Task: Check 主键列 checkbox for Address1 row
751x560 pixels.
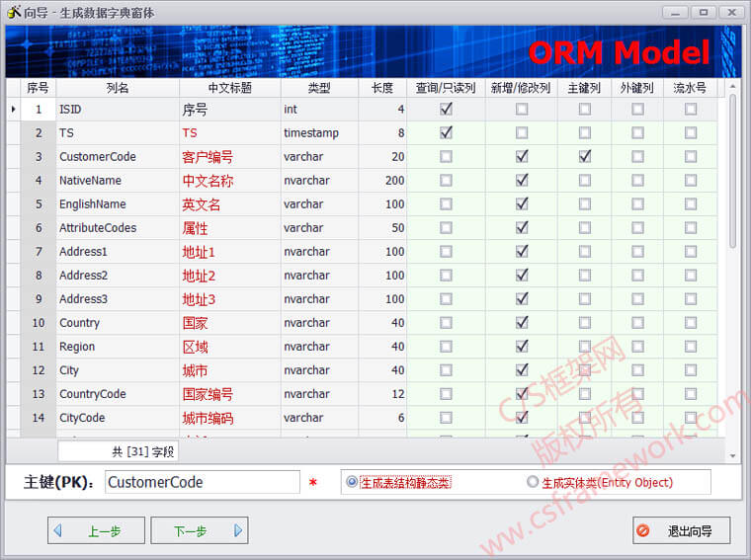Action: click(x=585, y=252)
